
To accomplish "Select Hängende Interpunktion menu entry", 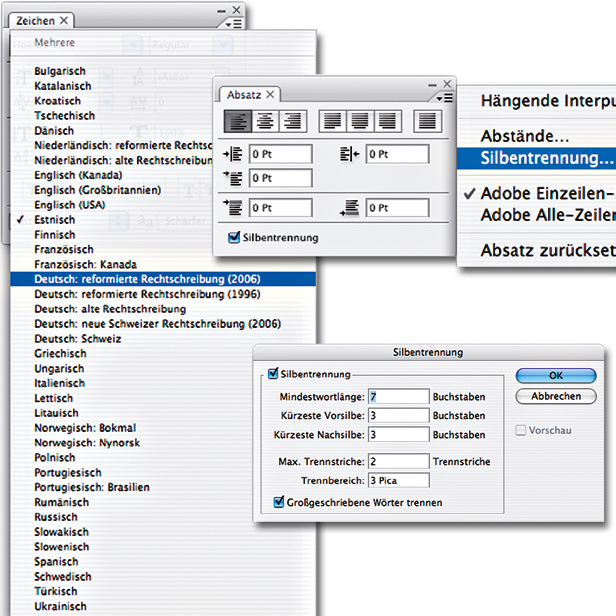I will point(537,101).
